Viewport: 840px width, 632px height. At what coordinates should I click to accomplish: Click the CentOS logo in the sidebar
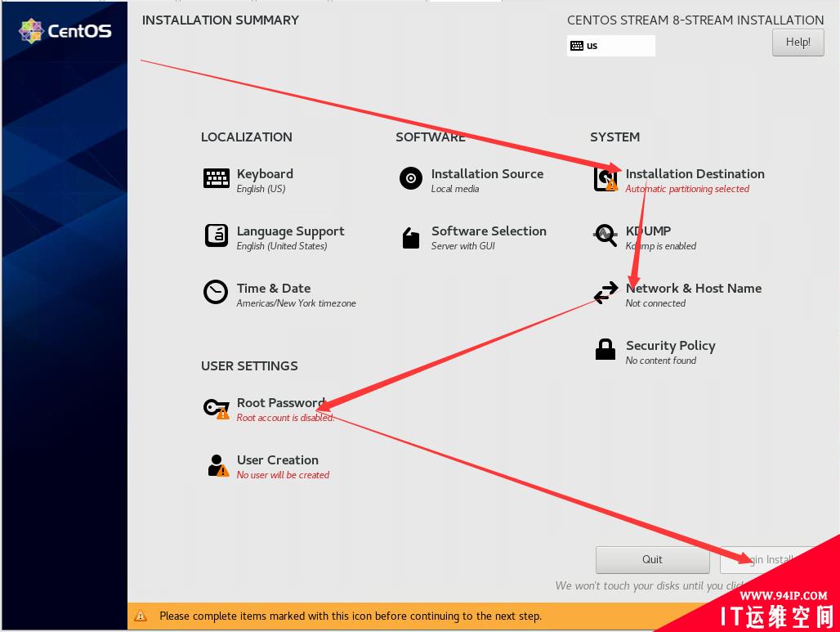[x=65, y=30]
